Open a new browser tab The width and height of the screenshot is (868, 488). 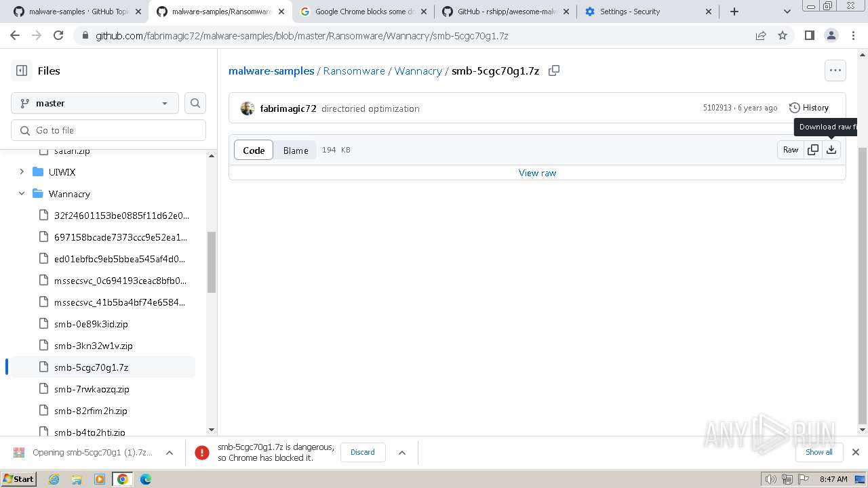[734, 12]
